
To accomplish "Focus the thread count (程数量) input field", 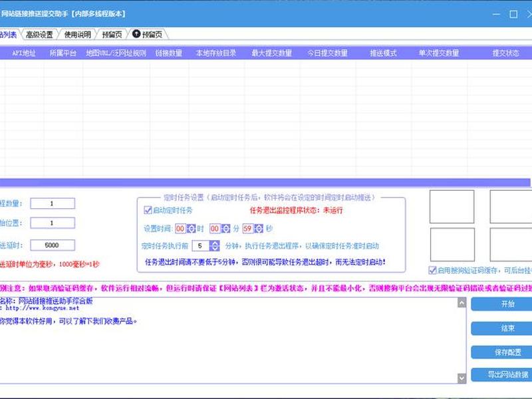I will [53, 203].
